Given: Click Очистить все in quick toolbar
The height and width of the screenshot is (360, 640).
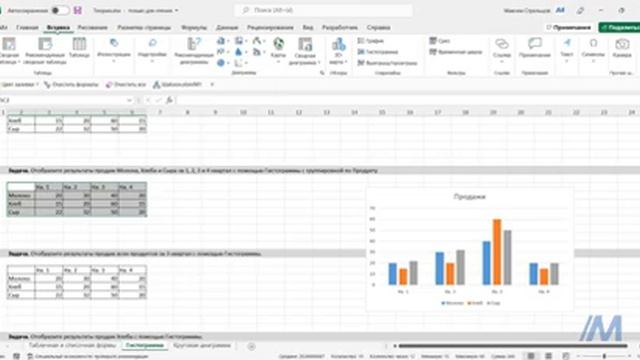Looking at the screenshot, I should point(126,84).
